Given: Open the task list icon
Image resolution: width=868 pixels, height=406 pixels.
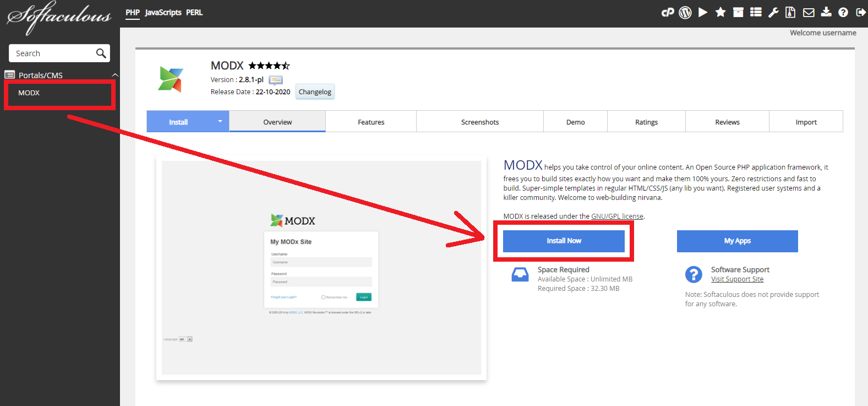Looking at the screenshot, I should pyautogui.click(x=756, y=12).
